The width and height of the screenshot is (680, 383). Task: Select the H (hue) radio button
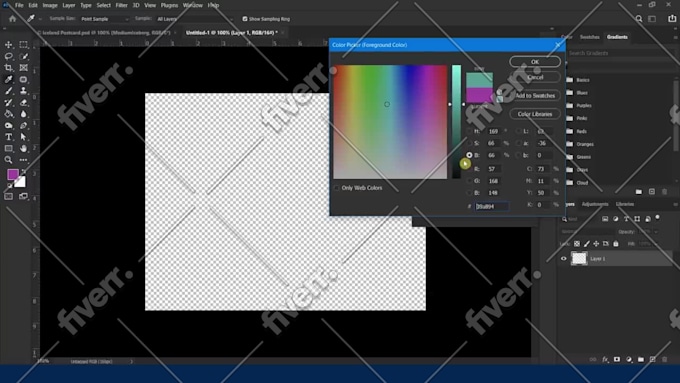469,131
